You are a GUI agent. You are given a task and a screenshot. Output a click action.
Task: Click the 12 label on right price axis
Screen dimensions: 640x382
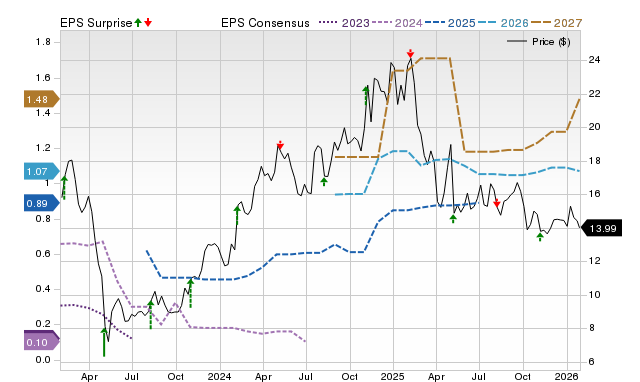click(594, 261)
